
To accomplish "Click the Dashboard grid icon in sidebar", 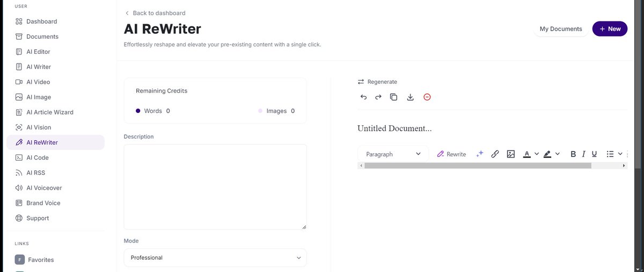I will click(19, 22).
